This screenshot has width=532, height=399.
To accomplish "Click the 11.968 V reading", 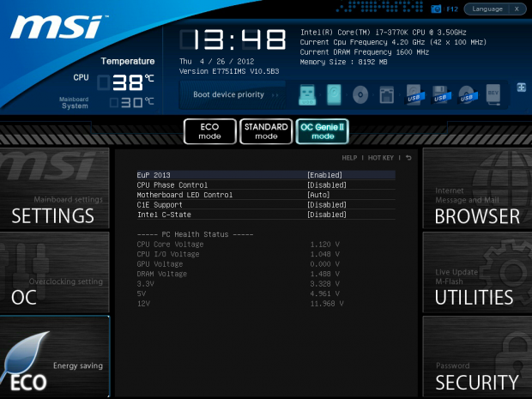I will (x=327, y=303).
